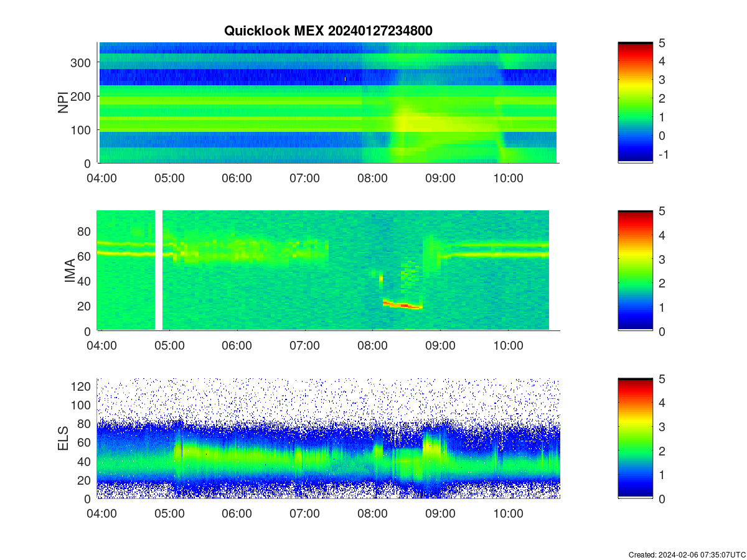This screenshot has width=747, height=560.
Task: Click the plot title Quicklook MEX 20240127234800
Action: pyautogui.click(x=328, y=30)
